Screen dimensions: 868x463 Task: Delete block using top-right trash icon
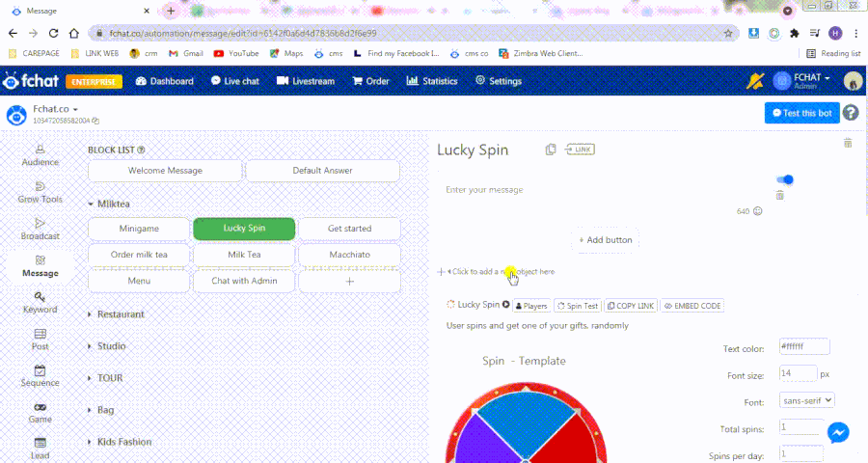pos(848,143)
